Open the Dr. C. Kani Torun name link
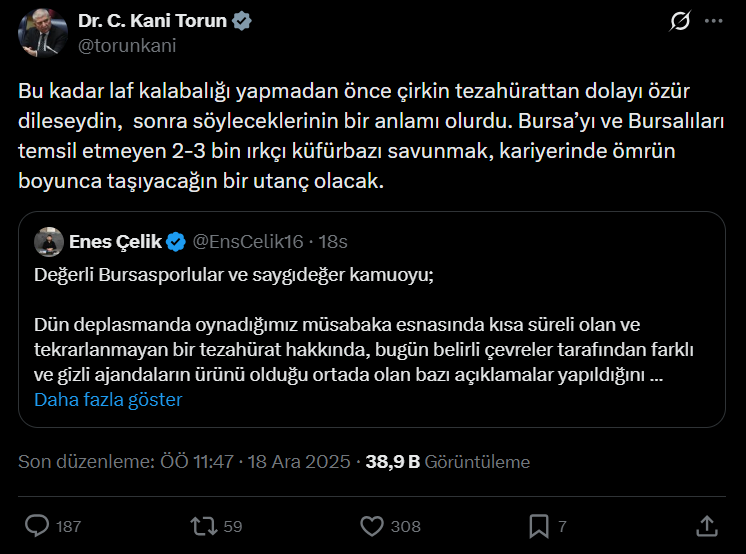Viewport: 746px width, 554px height. click(151, 21)
